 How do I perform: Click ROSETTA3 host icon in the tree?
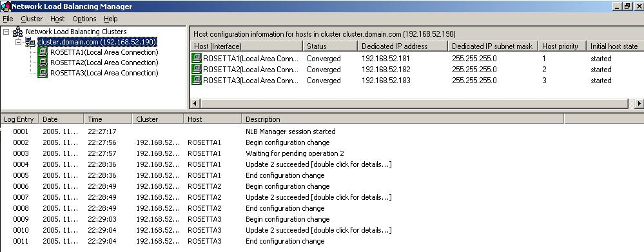pyautogui.click(x=43, y=73)
